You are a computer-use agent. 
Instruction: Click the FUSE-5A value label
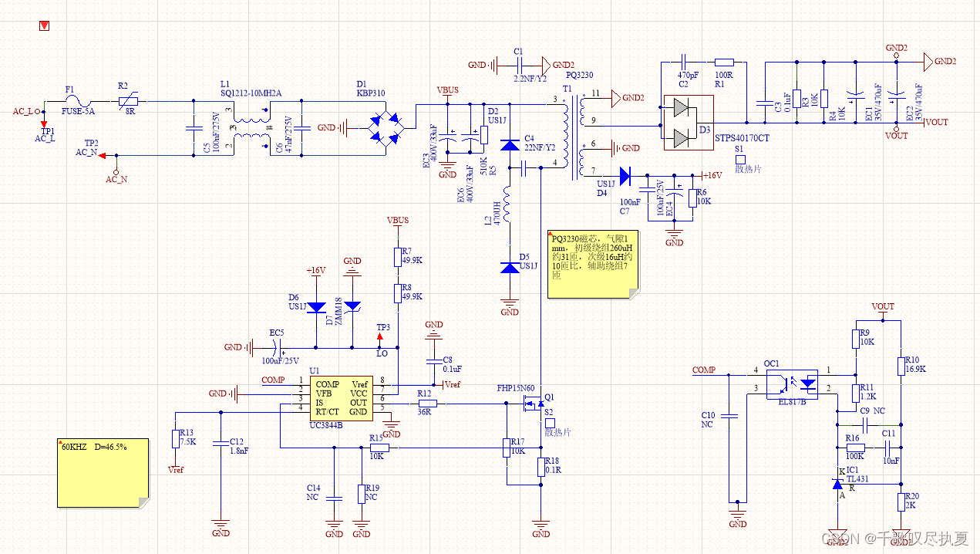[78, 112]
